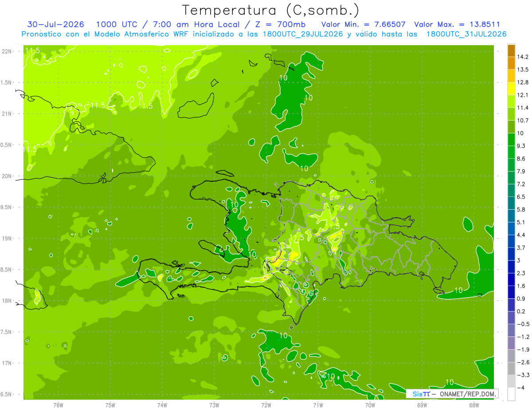Click the "-4" colorbar value

coord(521,388)
